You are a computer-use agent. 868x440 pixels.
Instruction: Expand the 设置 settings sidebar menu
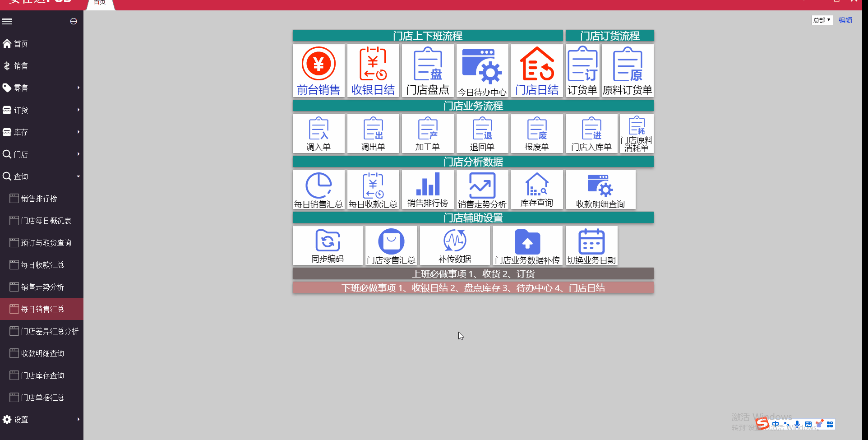(x=42, y=420)
